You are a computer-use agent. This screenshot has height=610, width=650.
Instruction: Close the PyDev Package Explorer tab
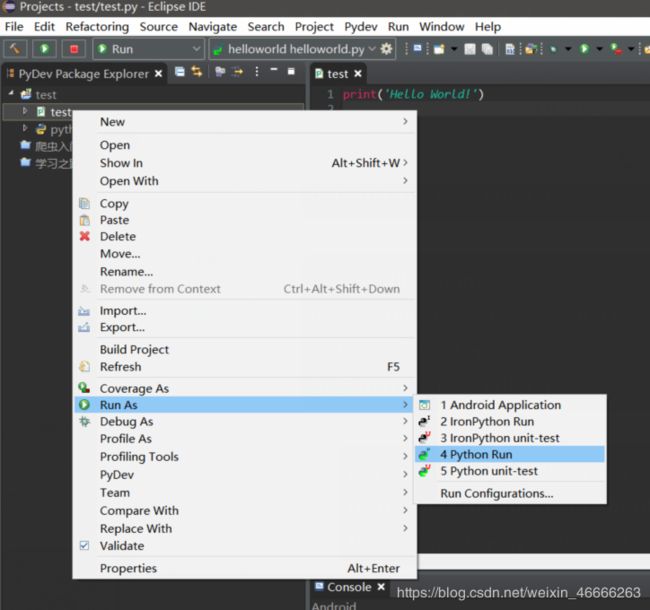click(x=158, y=74)
